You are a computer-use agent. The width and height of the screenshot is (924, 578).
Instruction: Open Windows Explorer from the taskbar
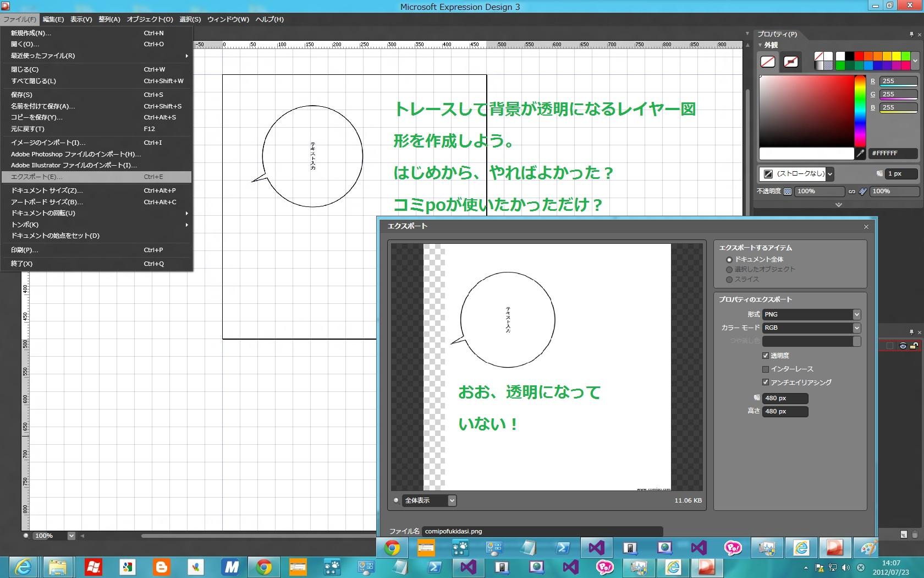point(58,566)
